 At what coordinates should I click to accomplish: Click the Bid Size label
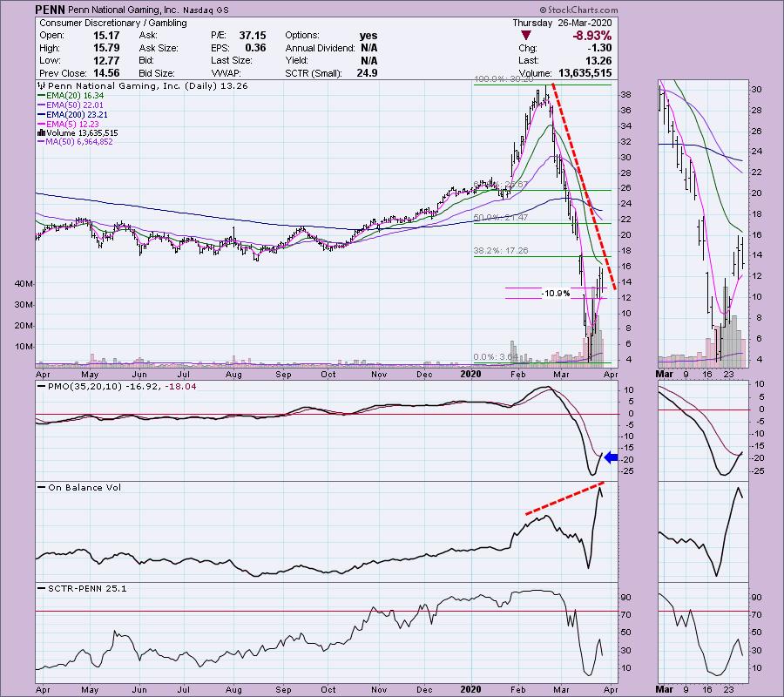pyautogui.click(x=157, y=73)
